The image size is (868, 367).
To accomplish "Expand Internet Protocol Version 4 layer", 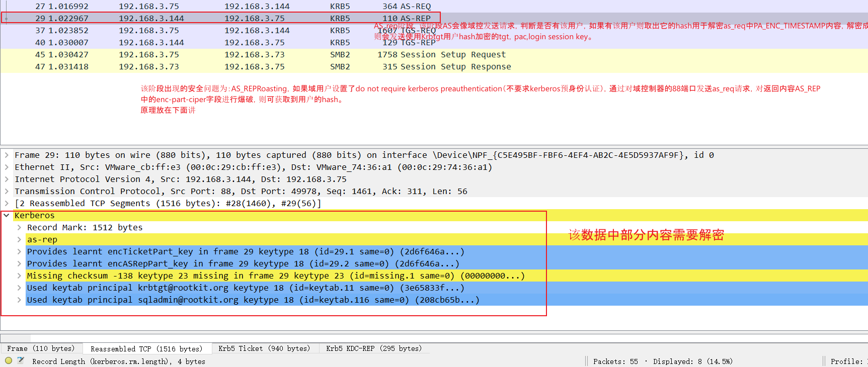I will (x=7, y=179).
